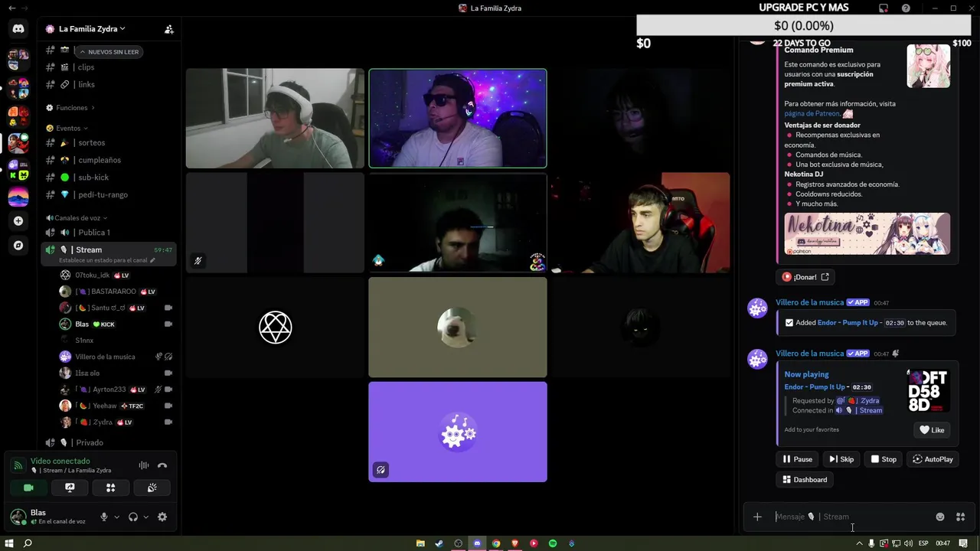Viewport: 980px width, 551px height.
Task: Open the music bot Dashboard
Action: click(x=805, y=480)
